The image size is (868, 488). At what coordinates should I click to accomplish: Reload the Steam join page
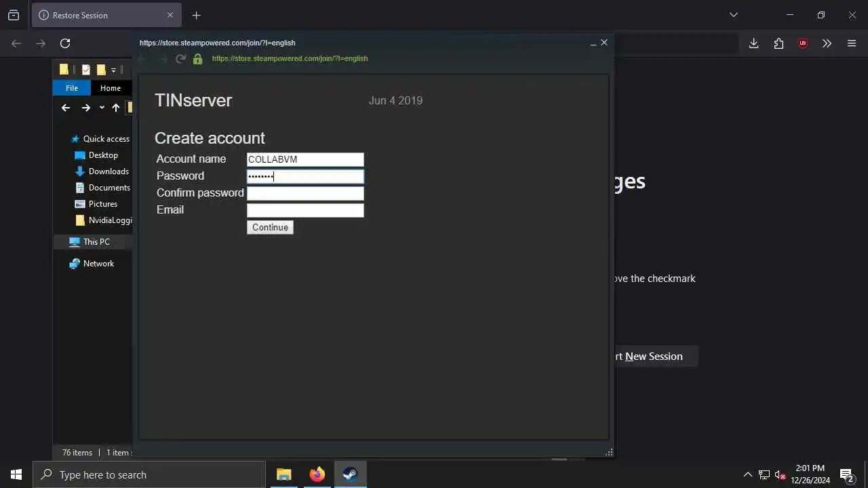click(180, 59)
